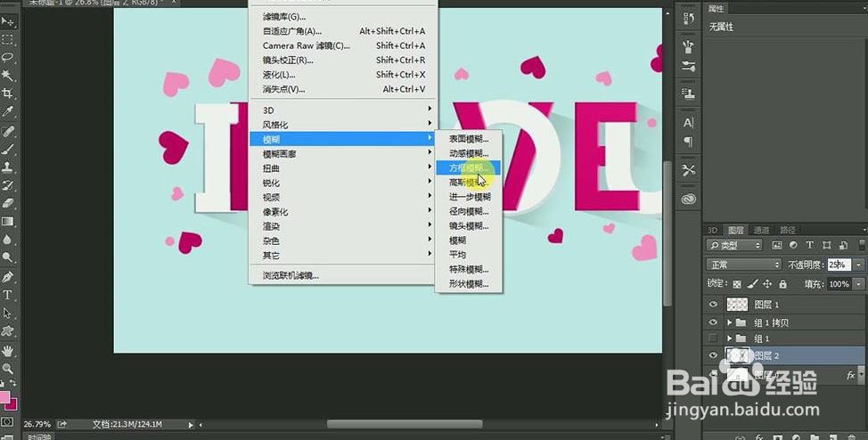Choose 表面模糊 from blur submenu
This screenshot has width=868, height=440.
pyautogui.click(x=469, y=139)
